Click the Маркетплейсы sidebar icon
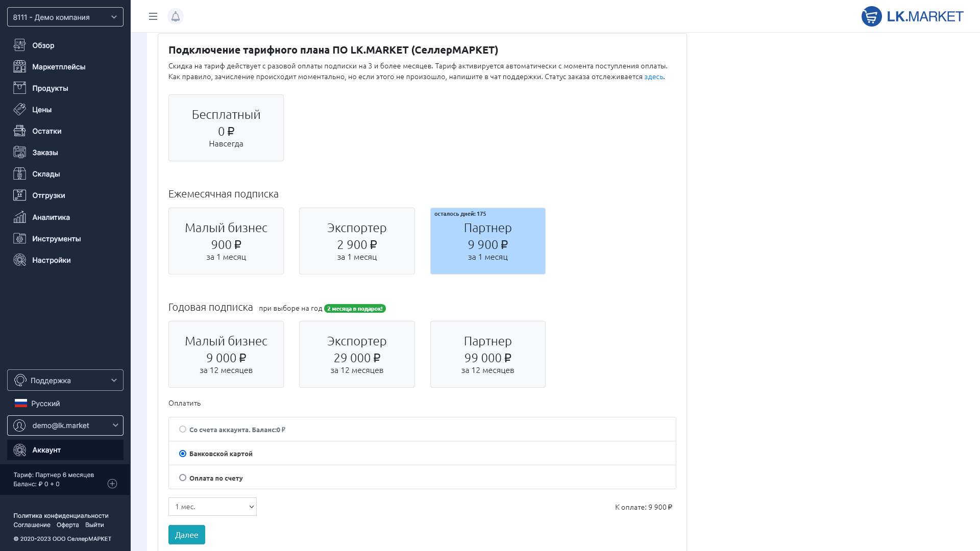 pyautogui.click(x=19, y=66)
